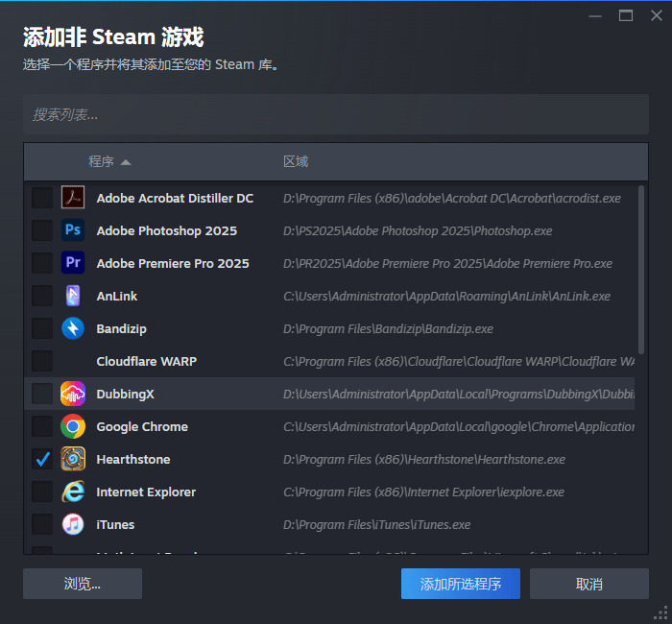Click the Adobe Premiere Pro.exe path
The image size is (672, 624).
click(x=447, y=264)
